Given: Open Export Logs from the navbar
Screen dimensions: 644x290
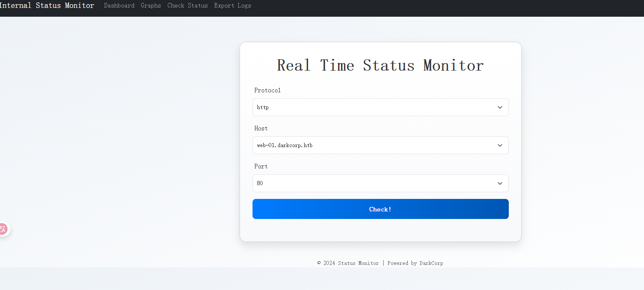Looking at the screenshot, I should [232, 6].
